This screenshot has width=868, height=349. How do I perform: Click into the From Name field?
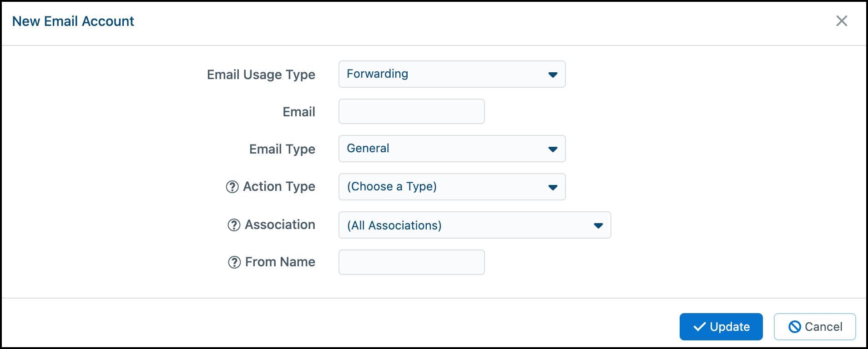(411, 262)
